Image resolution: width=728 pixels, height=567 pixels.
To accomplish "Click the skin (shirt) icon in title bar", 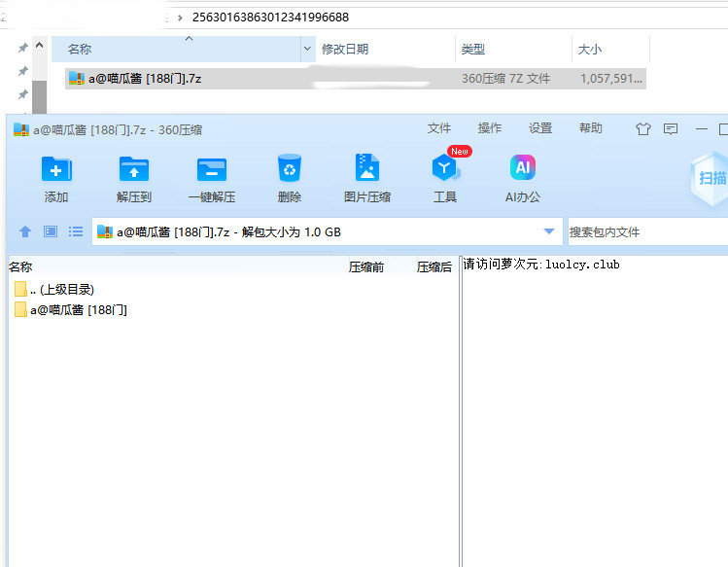I will click(x=643, y=128).
